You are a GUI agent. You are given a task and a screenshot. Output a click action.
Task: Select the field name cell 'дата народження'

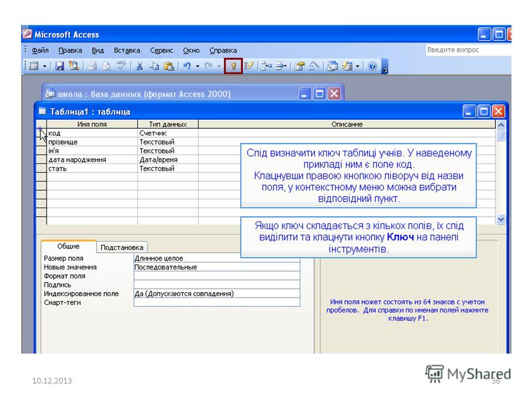click(x=92, y=160)
